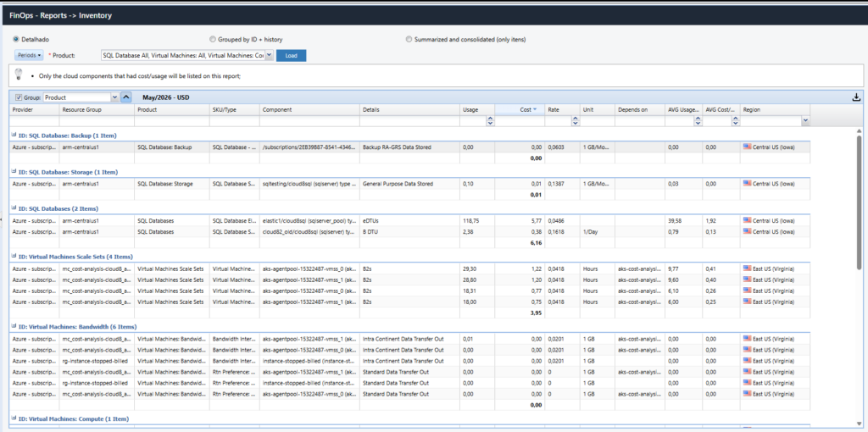Open the Periods dropdown menu
The height and width of the screenshot is (432, 868).
[28, 55]
